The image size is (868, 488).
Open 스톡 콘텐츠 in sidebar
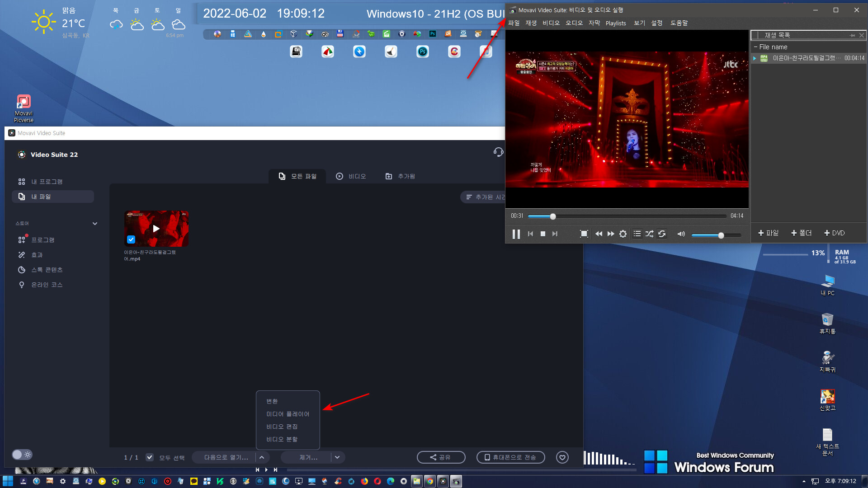click(47, 270)
